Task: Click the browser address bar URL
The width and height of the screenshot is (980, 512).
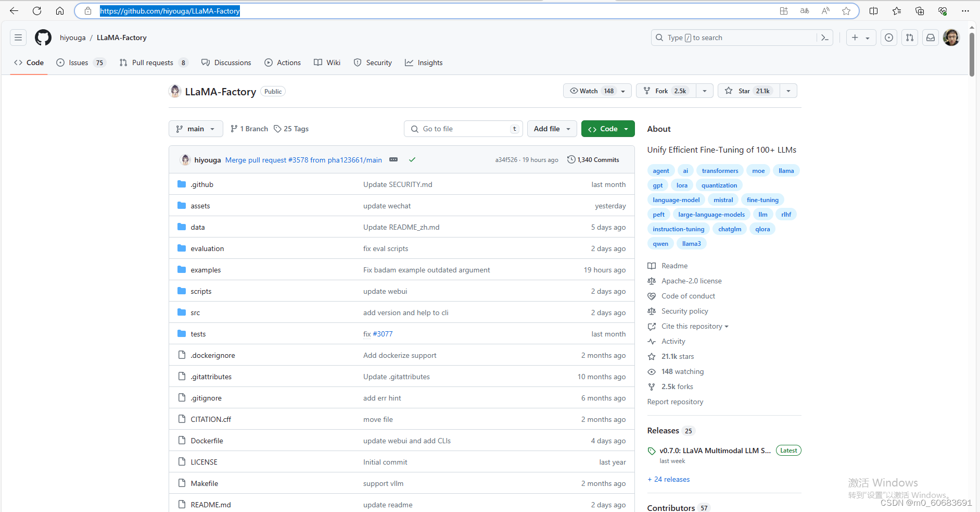Action: [x=170, y=11]
